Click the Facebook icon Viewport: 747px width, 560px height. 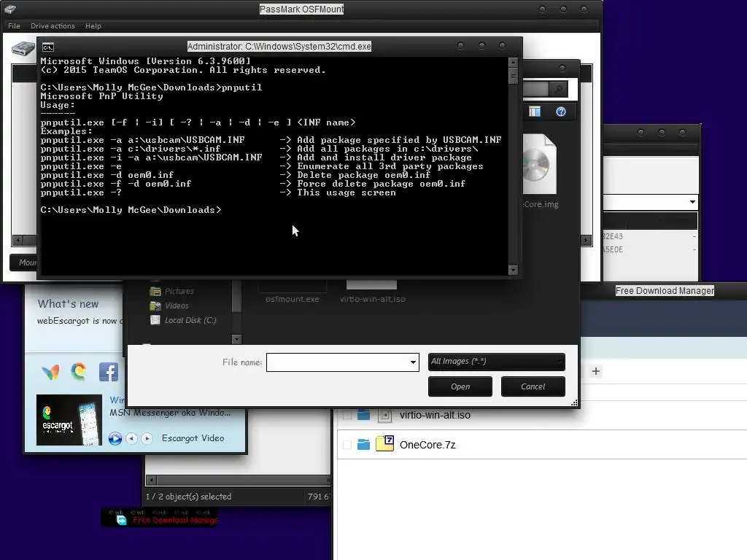click(x=108, y=372)
